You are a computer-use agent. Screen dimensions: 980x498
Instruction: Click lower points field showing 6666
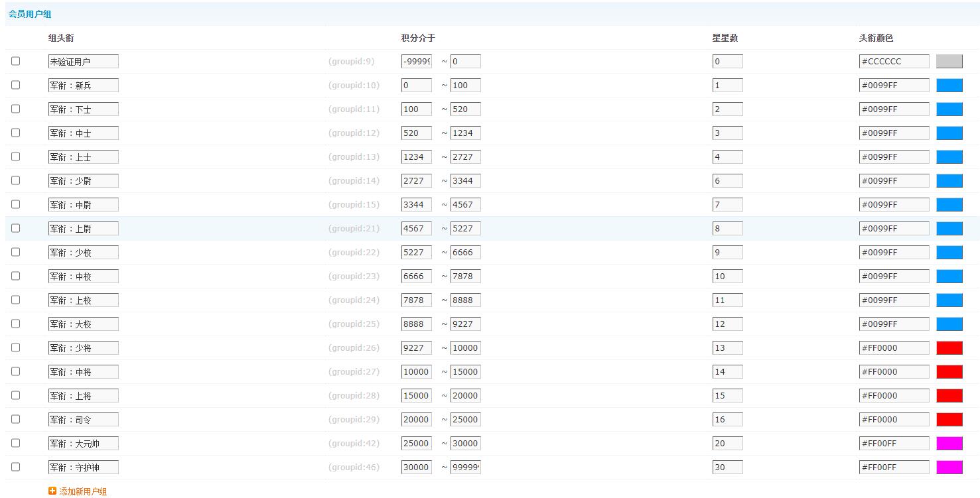point(417,276)
